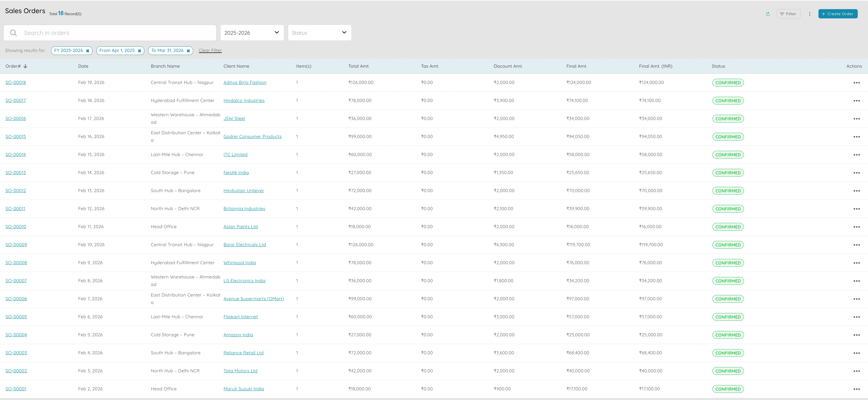Type in the Search in orders field

pos(115,33)
